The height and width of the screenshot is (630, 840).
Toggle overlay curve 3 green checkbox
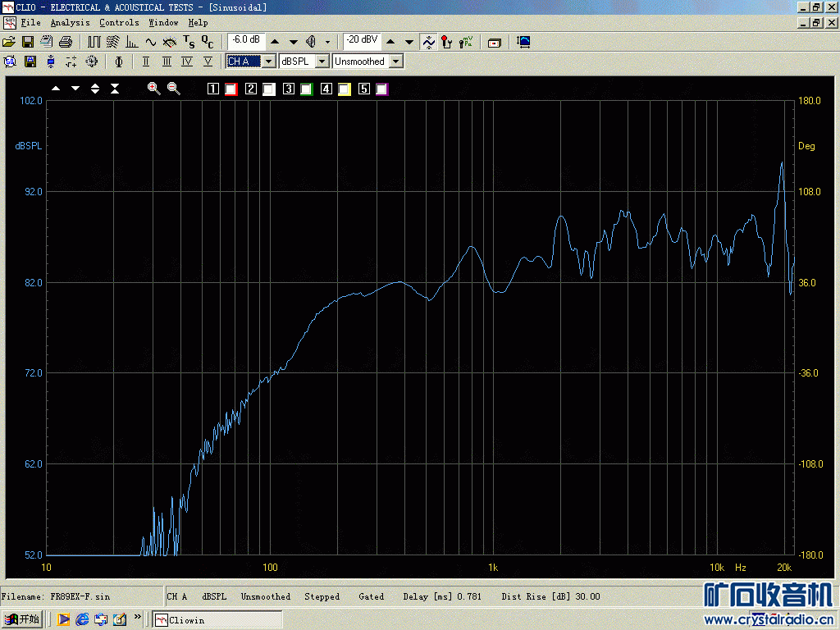(306, 89)
